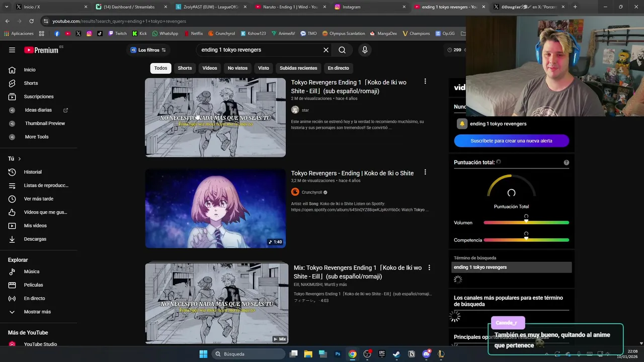The image size is (644, 362).
Task: Go to Inicio in the sidebar
Action: click(x=29, y=70)
